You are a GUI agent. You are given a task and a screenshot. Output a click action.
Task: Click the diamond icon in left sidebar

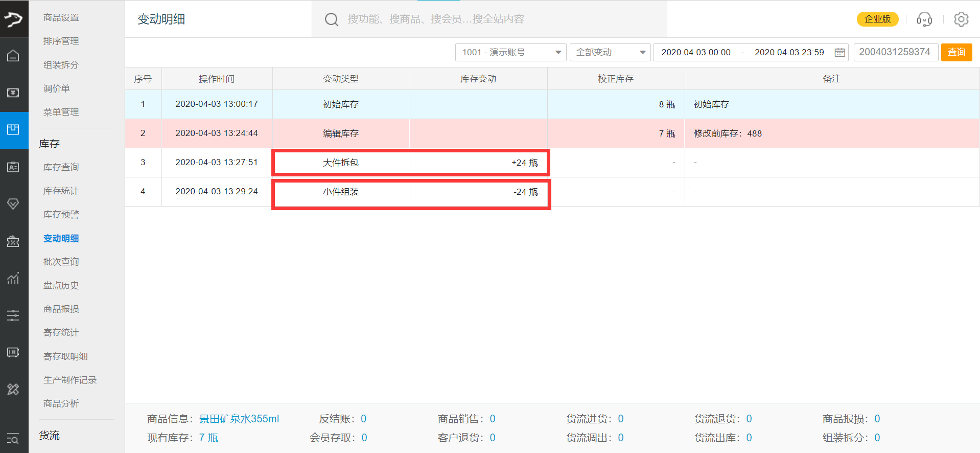[13, 204]
